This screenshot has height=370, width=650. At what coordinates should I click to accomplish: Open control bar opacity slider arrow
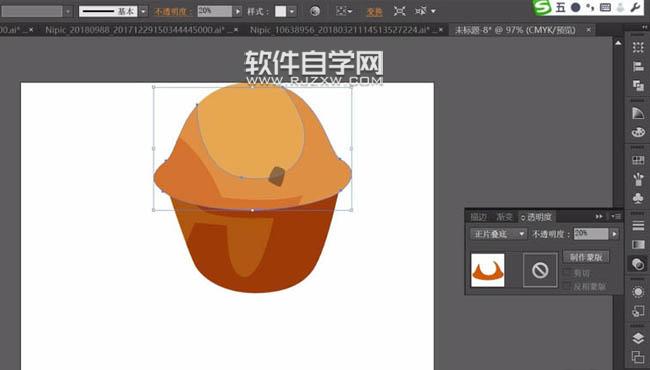[x=238, y=12]
